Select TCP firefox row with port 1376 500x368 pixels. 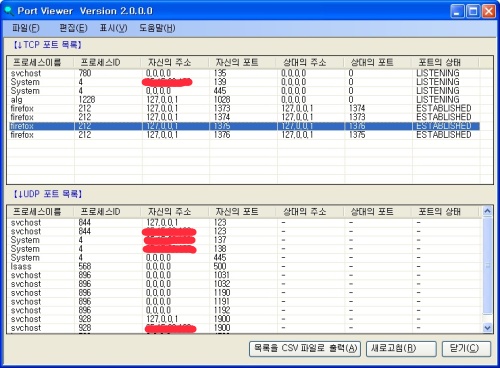click(244, 135)
